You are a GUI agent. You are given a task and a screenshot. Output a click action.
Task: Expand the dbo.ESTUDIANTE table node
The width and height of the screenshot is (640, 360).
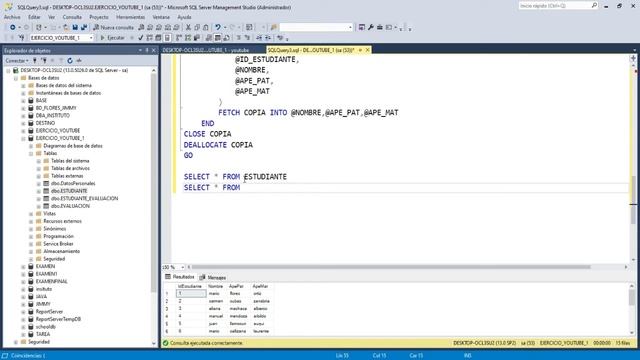(39, 191)
